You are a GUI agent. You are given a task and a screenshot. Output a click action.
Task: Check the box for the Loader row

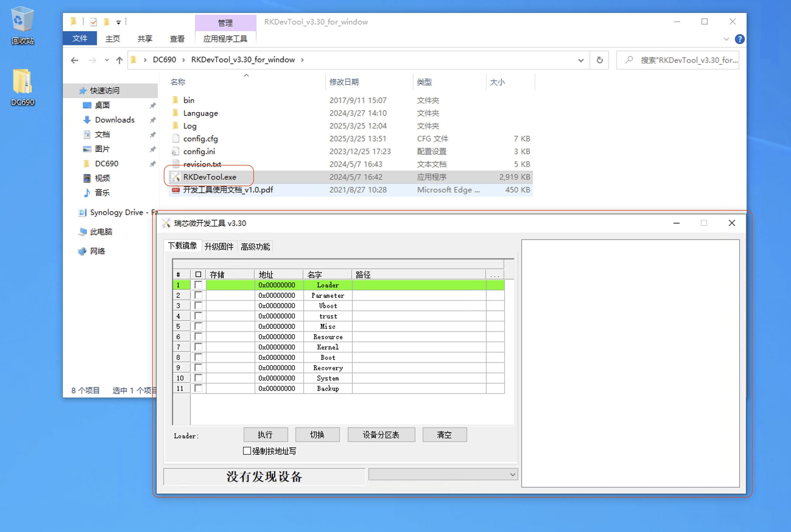[x=198, y=285]
